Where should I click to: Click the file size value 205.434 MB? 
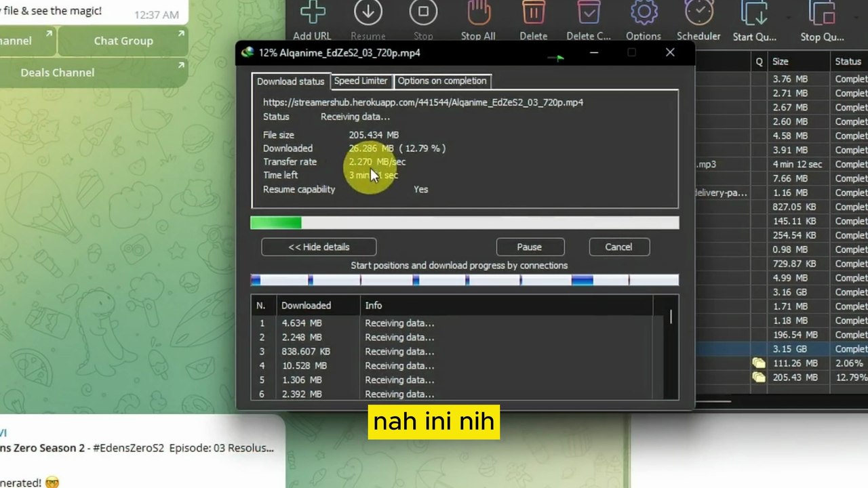pyautogui.click(x=374, y=135)
